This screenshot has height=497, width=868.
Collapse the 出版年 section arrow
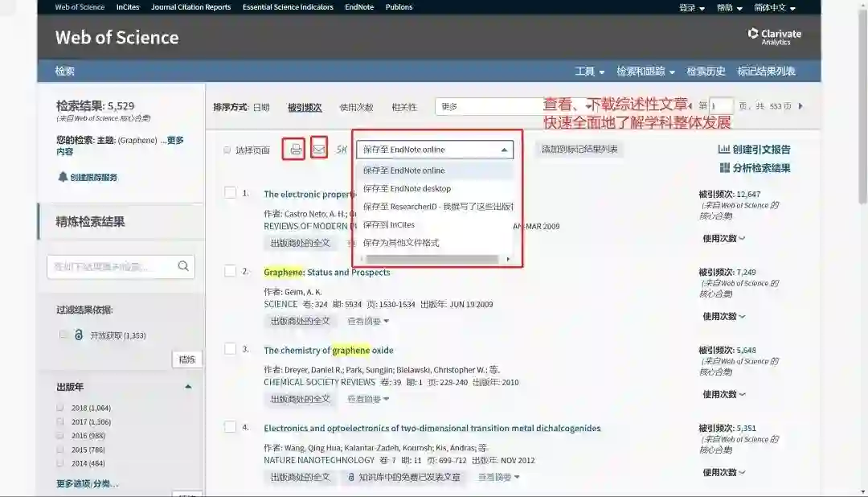pos(188,387)
